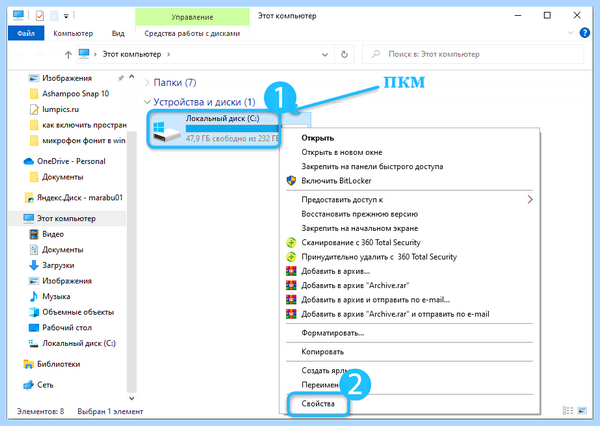Open the Файл ribbon tab
This screenshot has height=426, width=600.
[26, 33]
